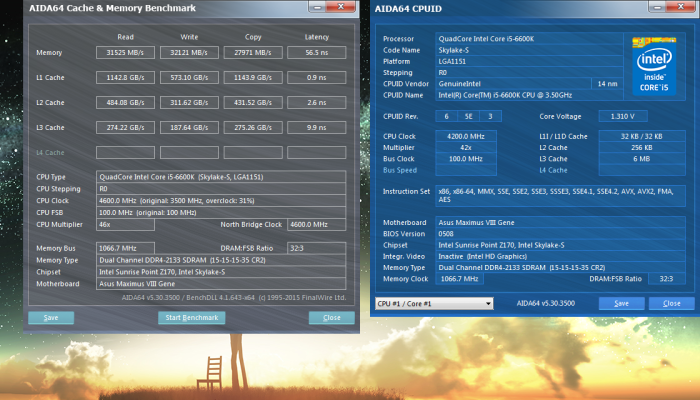The height and width of the screenshot is (400, 700).
Task: Click the L2 Cache Copy value 431.52 GB/s
Action: tap(253, 103)
